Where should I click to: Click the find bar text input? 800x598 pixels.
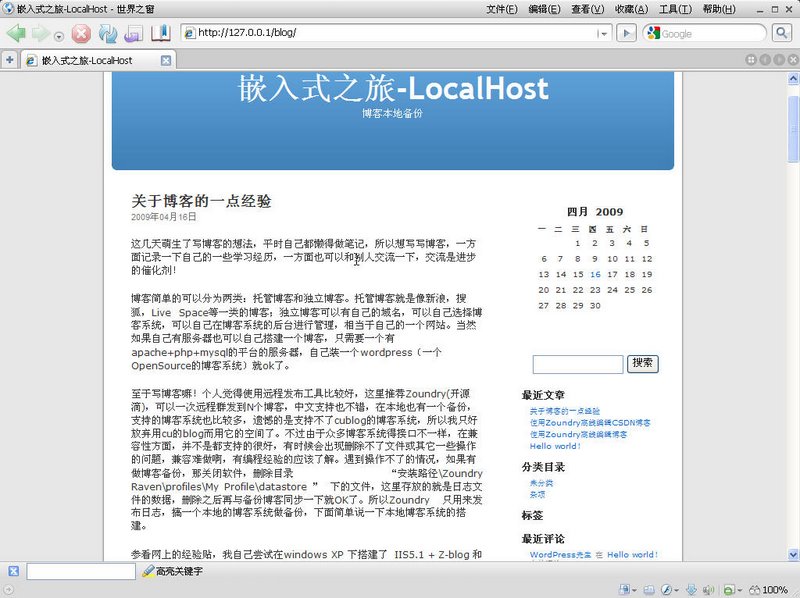(x=81, y=571)
